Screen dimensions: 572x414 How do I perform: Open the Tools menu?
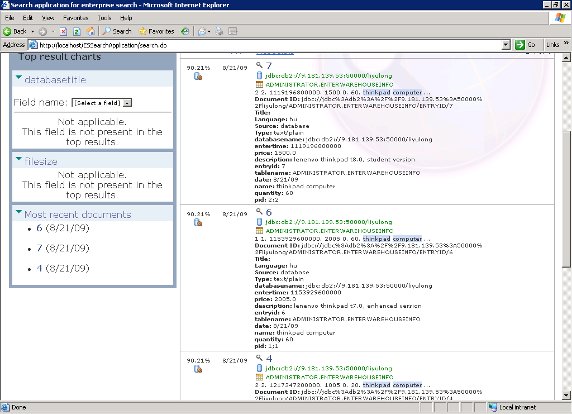pyautogui.click(x=104, y=18)
